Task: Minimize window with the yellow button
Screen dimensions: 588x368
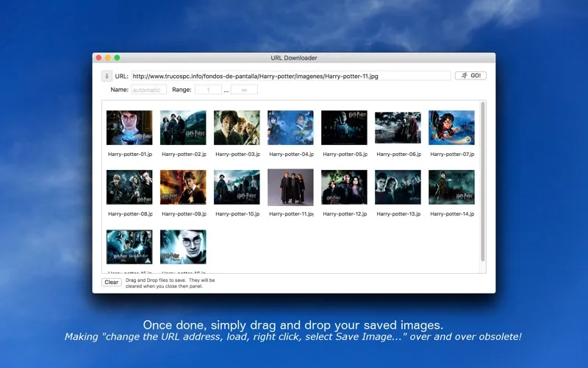Action: click(x=108, y=58)
